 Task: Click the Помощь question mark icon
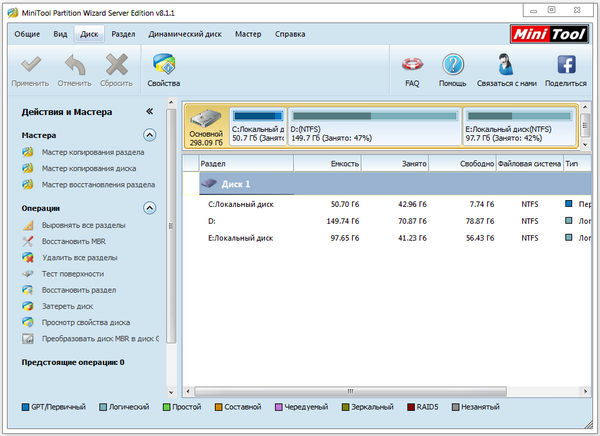coord(453,64)
